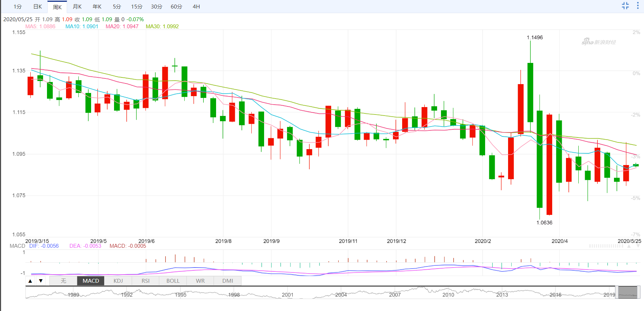Click the 2019/8 date axis label
Viewport: 644px width, 311px height.
click(223, 241)
